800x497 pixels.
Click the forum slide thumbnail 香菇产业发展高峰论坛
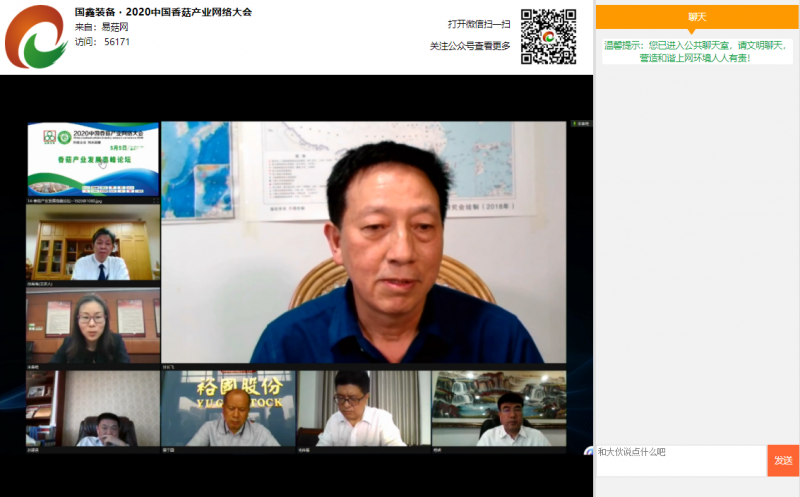tap(93, 159)
